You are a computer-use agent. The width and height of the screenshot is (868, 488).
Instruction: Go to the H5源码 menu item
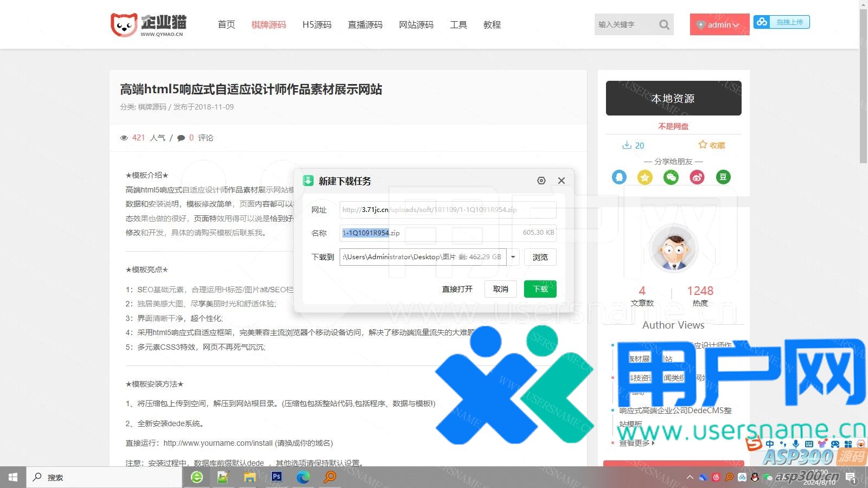(317, 25)
